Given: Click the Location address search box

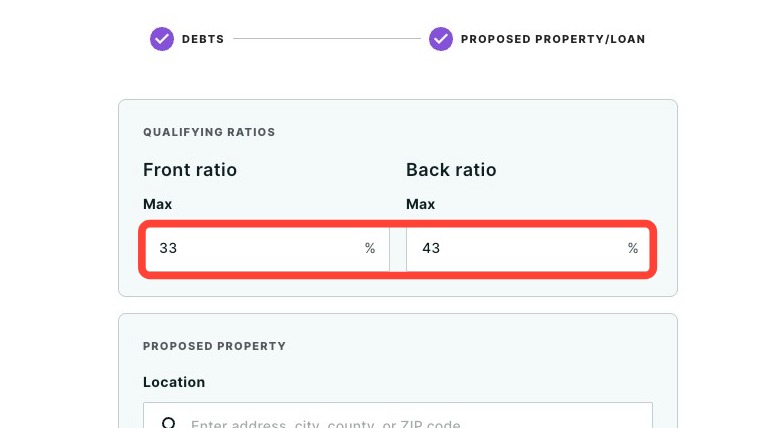Looking at the screenshot, I should (398, 415).
